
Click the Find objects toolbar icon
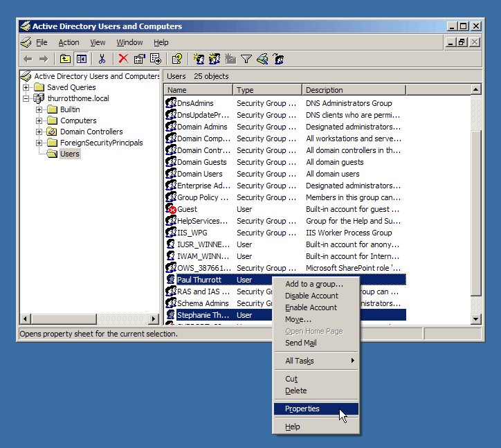[x=262, y=59]
